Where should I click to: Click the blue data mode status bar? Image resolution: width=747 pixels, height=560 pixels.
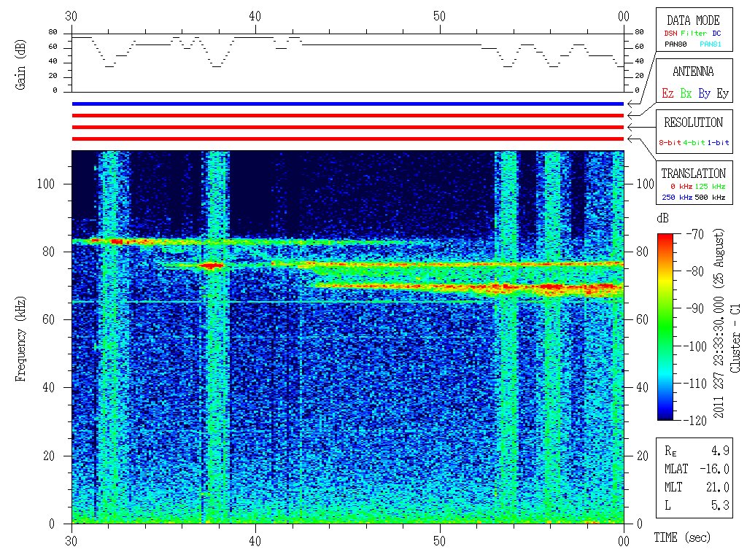(348, 104)
